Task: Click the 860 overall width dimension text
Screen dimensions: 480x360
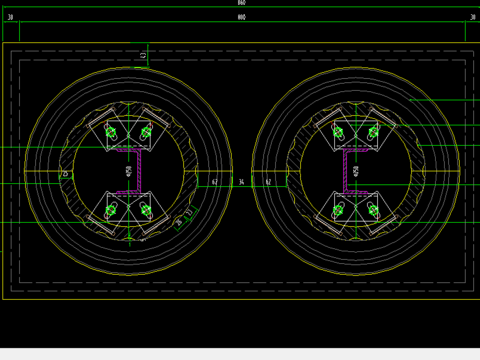Action: coord(242,2)
